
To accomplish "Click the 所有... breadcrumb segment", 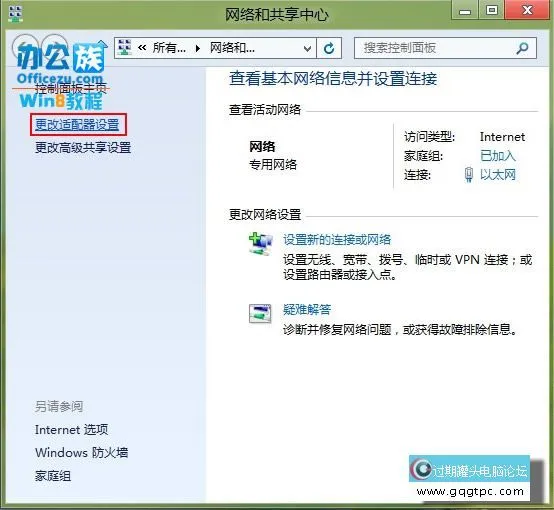I will point(169,48).
